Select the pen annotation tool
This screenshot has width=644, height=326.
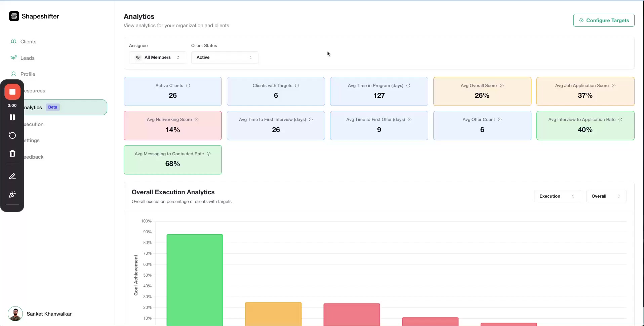click(x=12, y=176)
